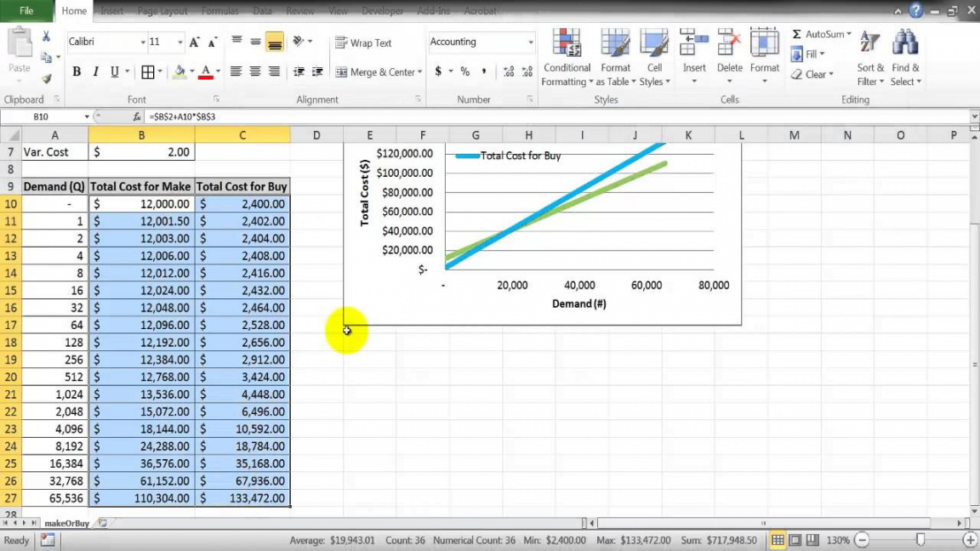Click the Increase Font Size icon
Screen dimensions: 980x551
coord(194,42)
